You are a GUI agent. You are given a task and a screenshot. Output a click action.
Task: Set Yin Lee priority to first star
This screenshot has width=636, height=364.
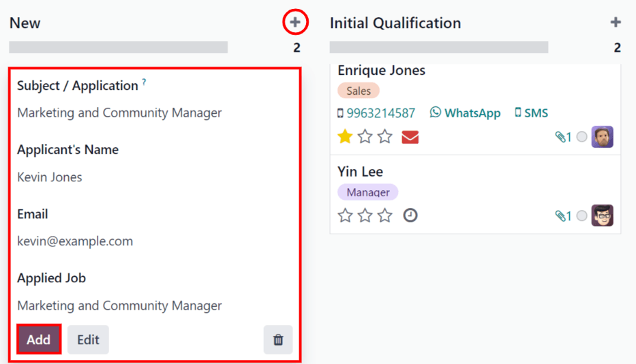(x=346, y=215)
